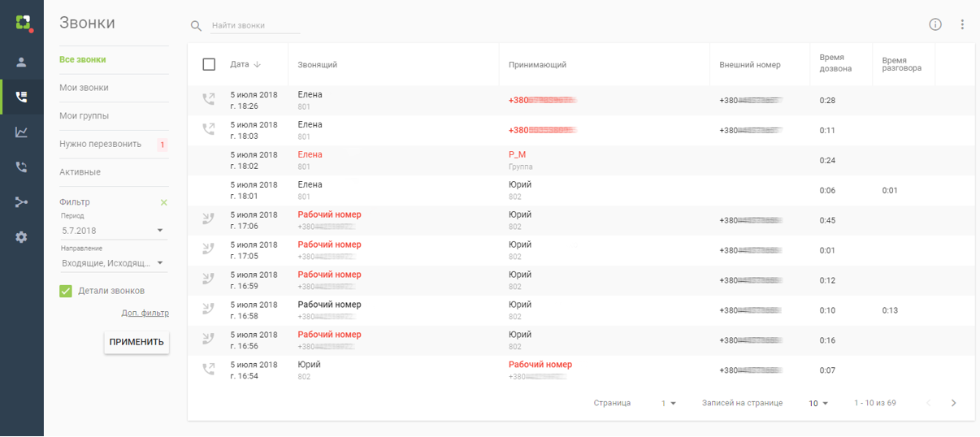
Task: Open the calls section phone icon
Action: point(22,97)
